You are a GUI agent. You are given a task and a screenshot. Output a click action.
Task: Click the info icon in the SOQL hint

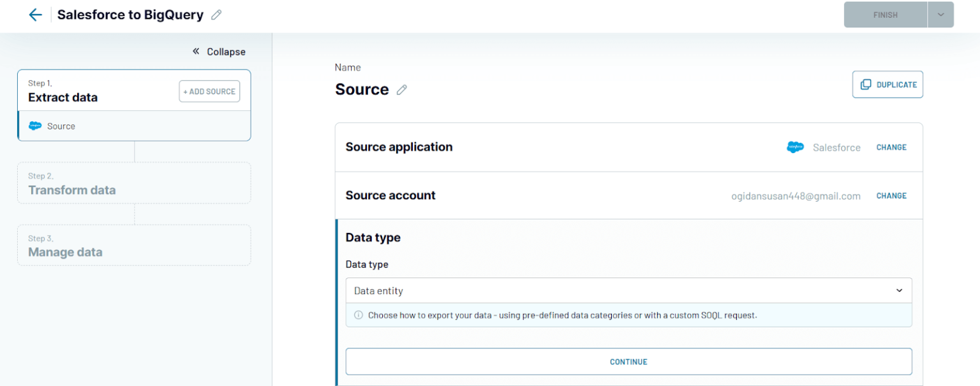click(358, 315)
